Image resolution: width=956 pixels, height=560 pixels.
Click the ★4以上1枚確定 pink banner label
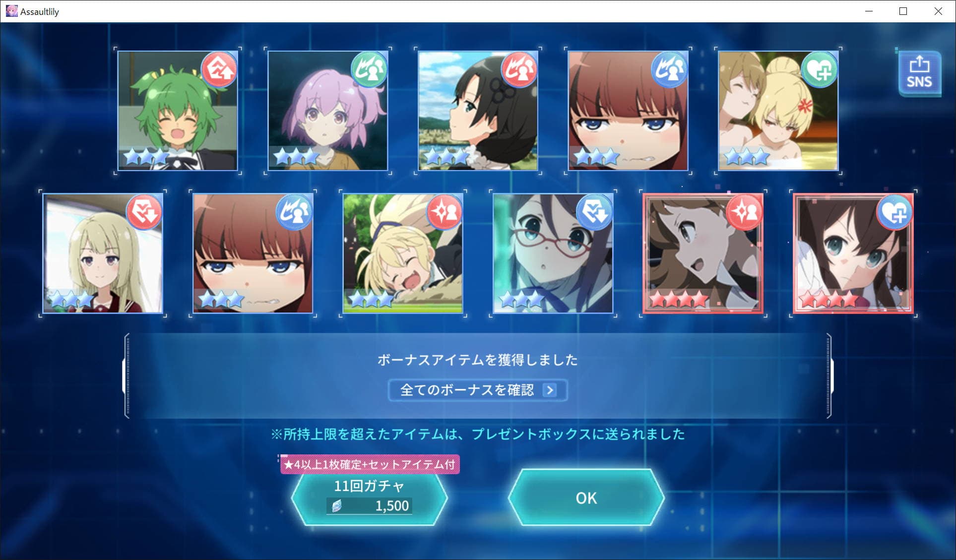coord(370,464)
